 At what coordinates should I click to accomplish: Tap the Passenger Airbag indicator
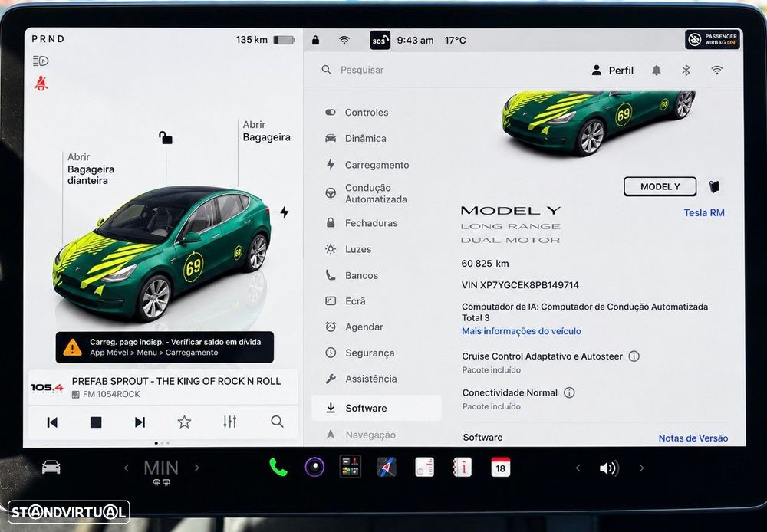click(713, 40)
